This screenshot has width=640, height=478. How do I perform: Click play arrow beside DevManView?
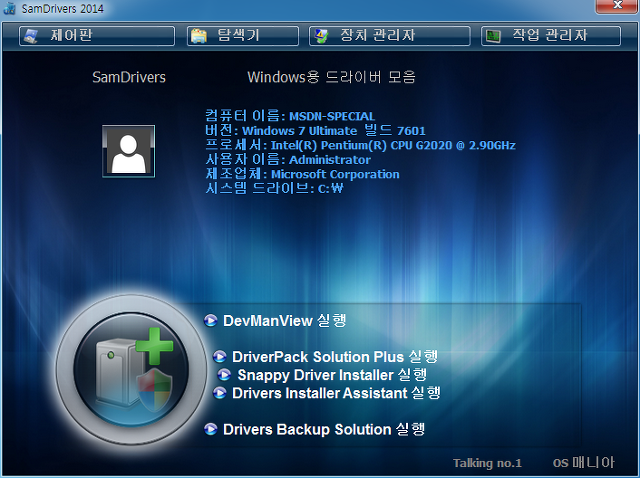point(211,320)
